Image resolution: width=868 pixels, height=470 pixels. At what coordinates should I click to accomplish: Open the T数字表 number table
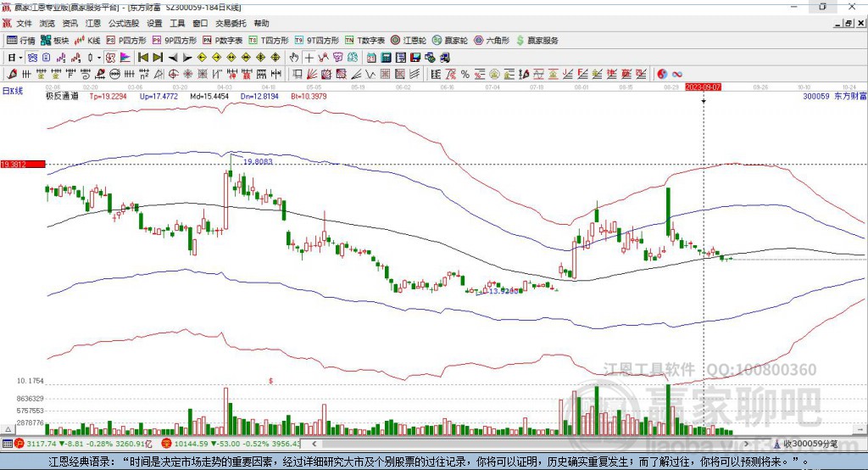point(364,41)
